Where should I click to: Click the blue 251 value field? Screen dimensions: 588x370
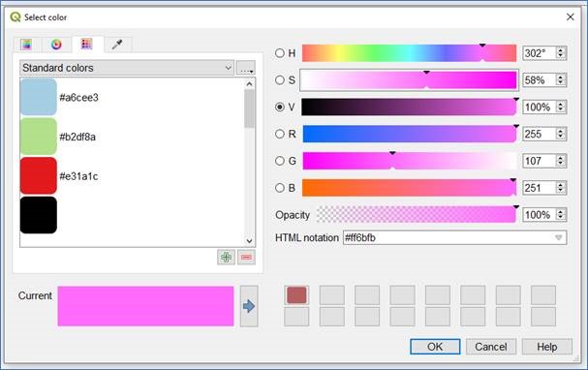point(539,188)
